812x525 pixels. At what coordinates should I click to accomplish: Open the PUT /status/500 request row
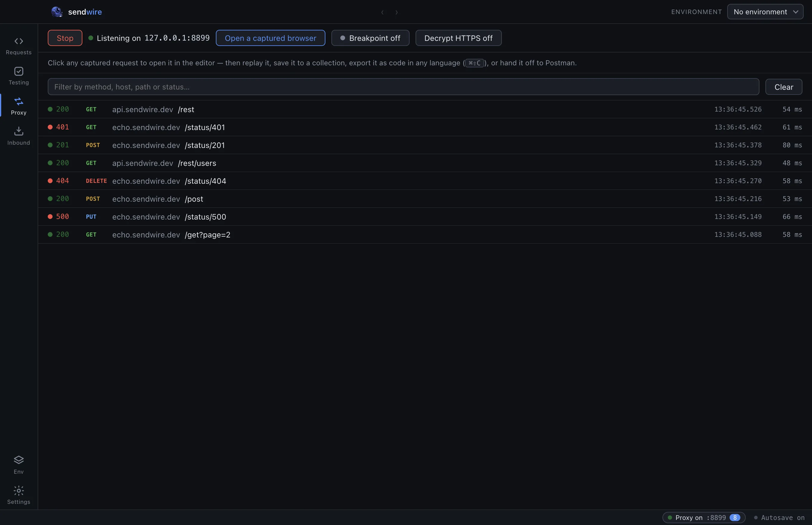[x=425, y=217]
